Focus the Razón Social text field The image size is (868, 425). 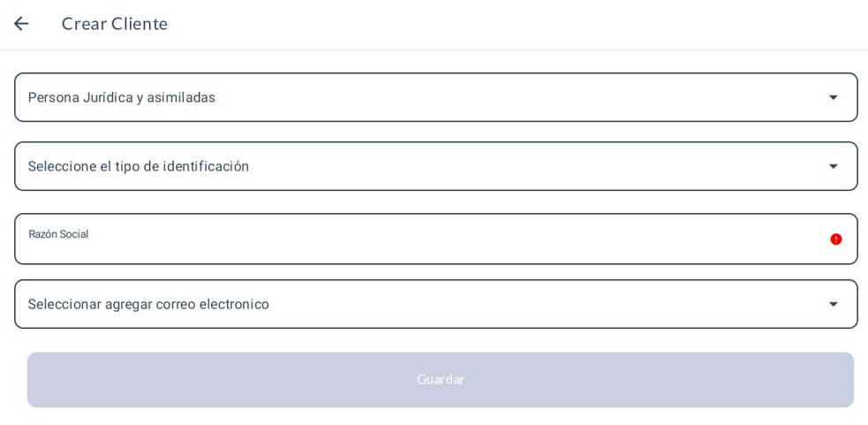pyautogui.click(x=424, y=247)
